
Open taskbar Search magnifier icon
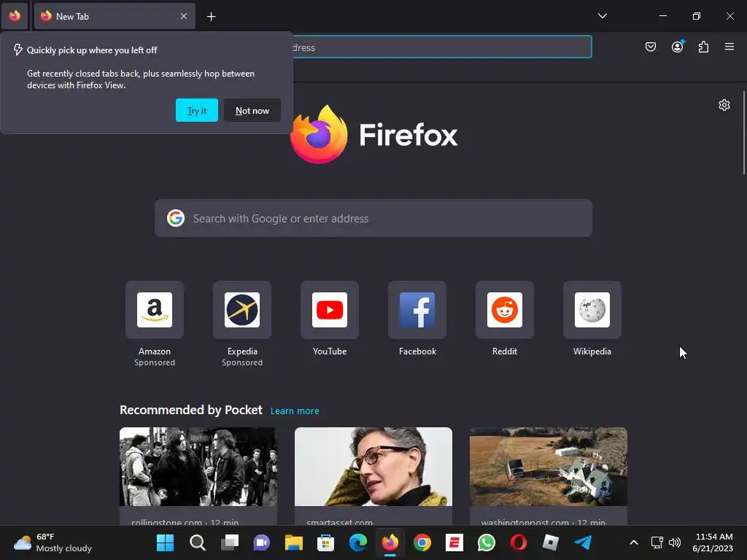click(x=197, y=542)
